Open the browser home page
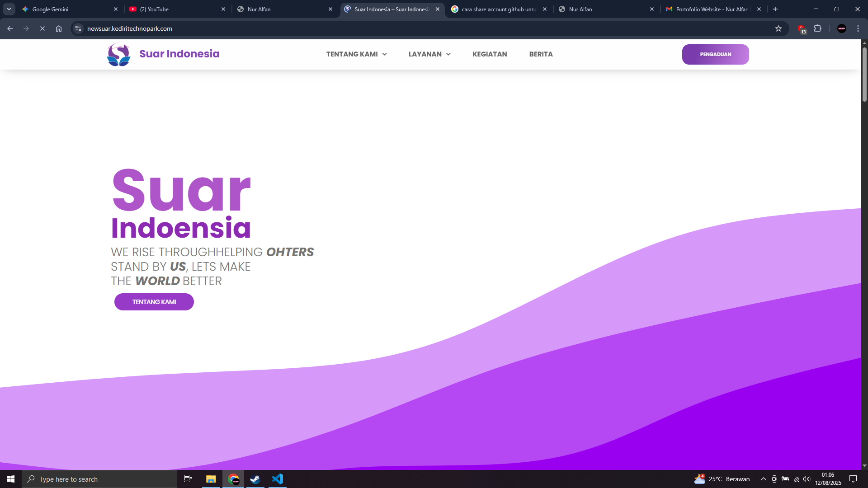 pyautogui.click(x=59, y=28)
